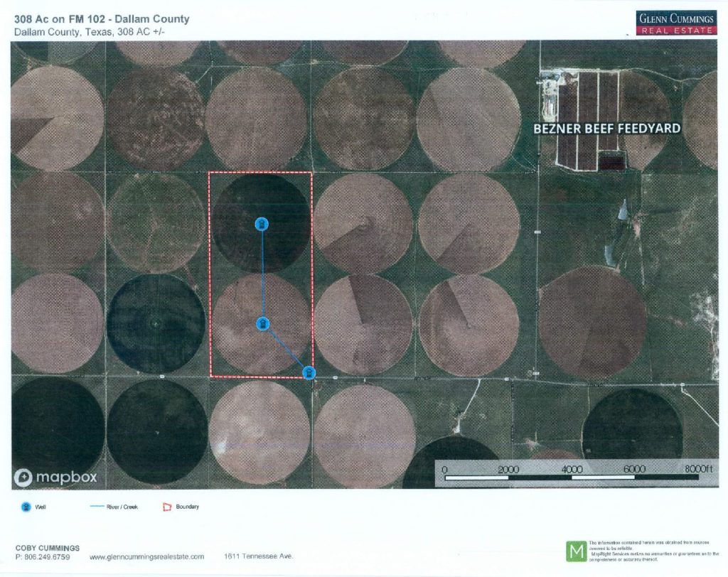This screenshot has height=577, width=728.
Task: Click the mapbox logo on the map
Action: (55, 477)
